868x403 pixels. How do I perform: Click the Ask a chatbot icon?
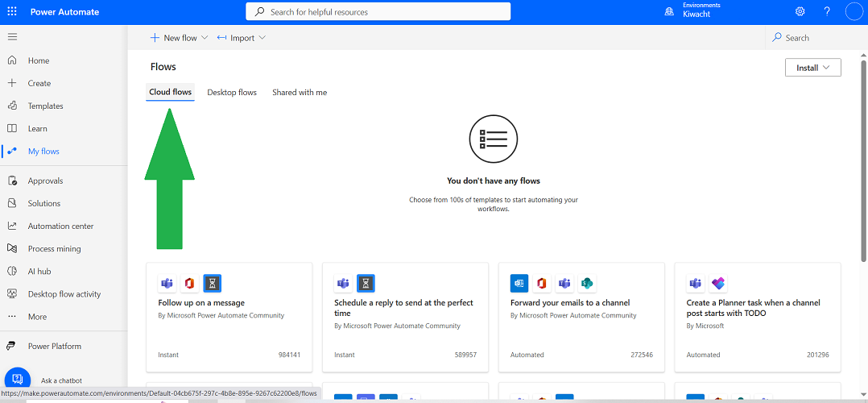pyautogui.click(x=18, y=380)
